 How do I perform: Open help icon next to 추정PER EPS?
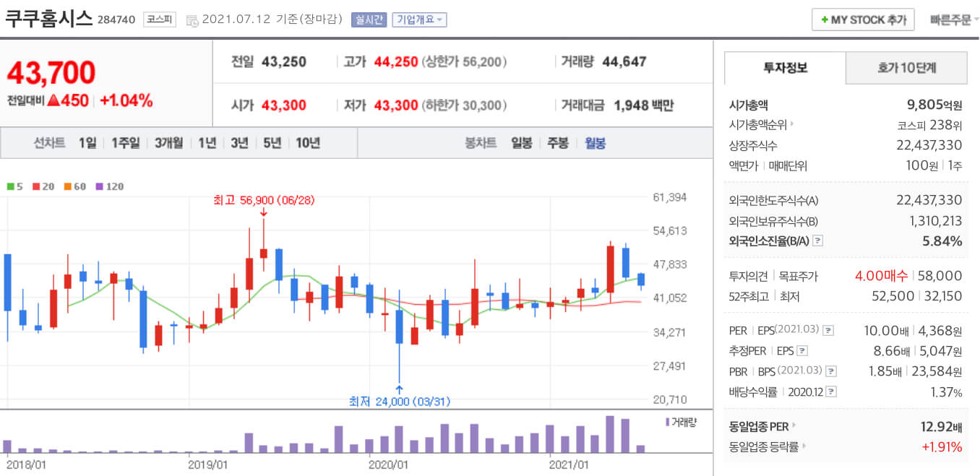[x=801, y=351]
